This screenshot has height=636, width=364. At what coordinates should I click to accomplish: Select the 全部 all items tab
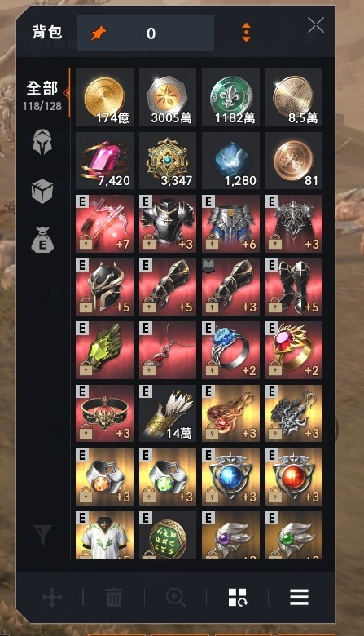(42, 95)
